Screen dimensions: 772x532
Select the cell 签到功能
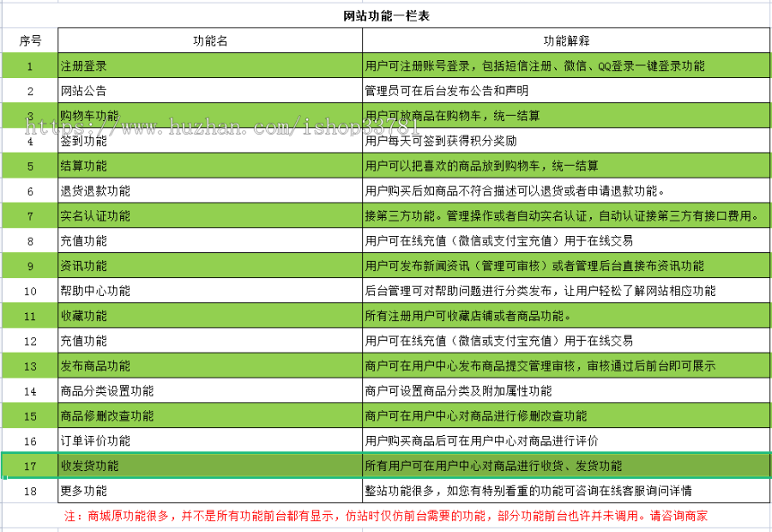point(210,141)
